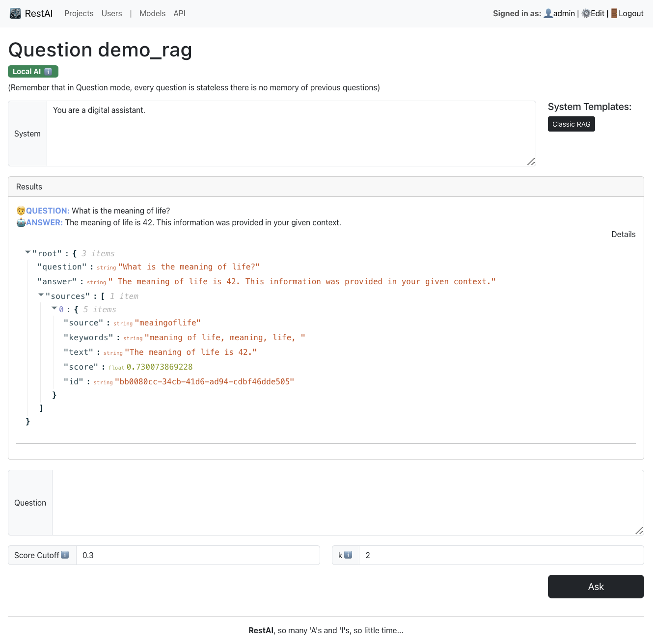
Task: Click the Ask button
Action: click(596, 587)
